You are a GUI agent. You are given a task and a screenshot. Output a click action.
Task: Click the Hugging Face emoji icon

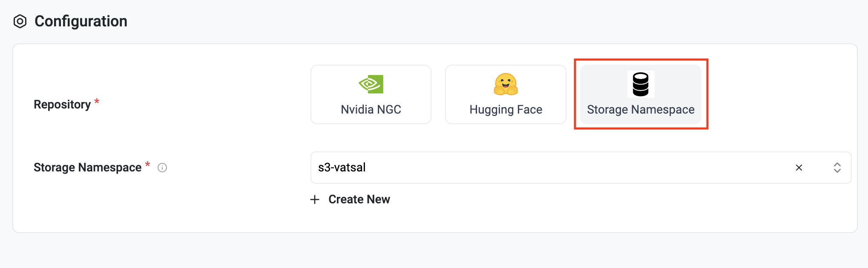point(505,85)
